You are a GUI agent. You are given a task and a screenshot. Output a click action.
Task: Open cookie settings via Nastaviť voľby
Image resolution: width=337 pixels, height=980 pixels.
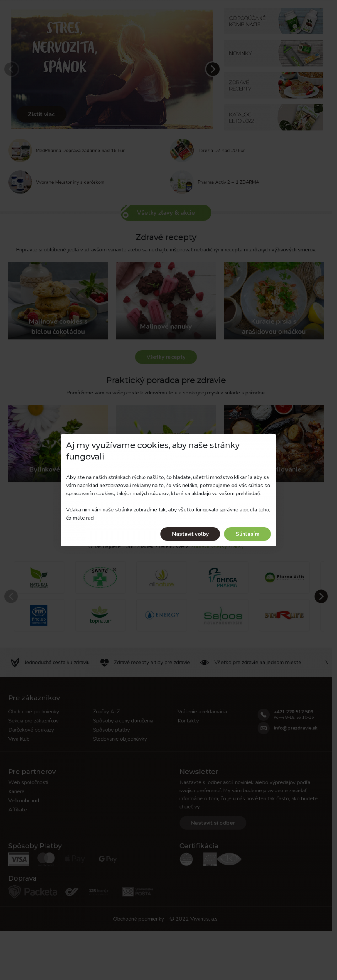point(190,534)
